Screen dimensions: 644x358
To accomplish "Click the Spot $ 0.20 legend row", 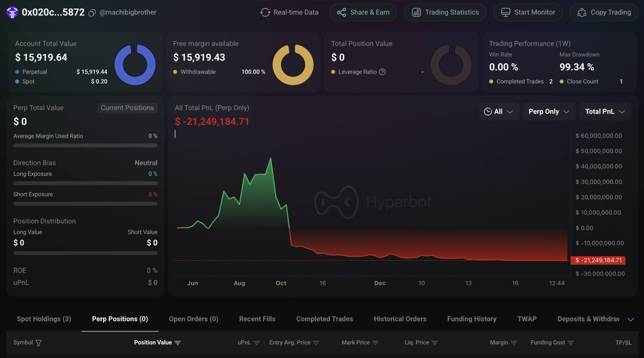I will click(61, 81).
